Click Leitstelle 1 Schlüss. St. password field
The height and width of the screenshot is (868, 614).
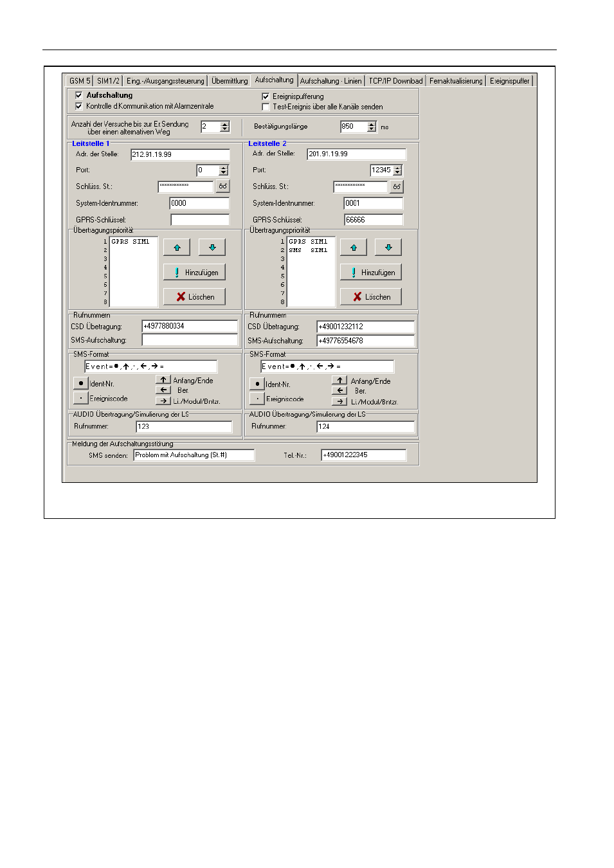click(186, 186)
